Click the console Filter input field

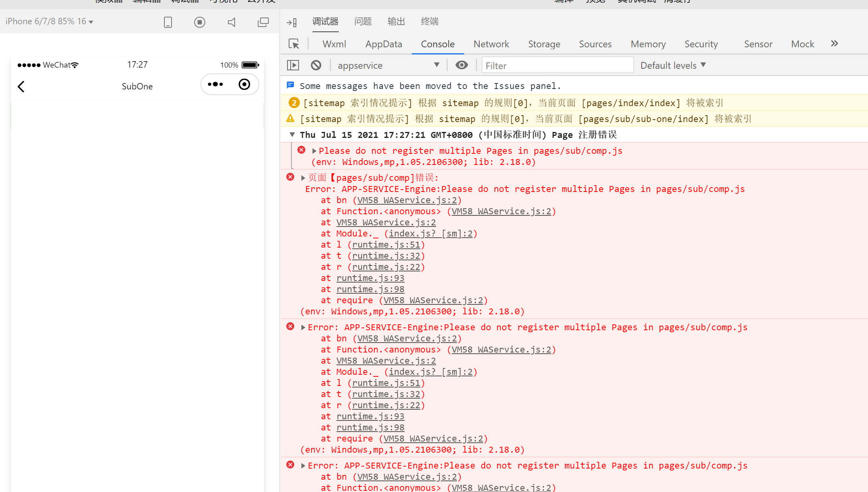tap(557, 66)
